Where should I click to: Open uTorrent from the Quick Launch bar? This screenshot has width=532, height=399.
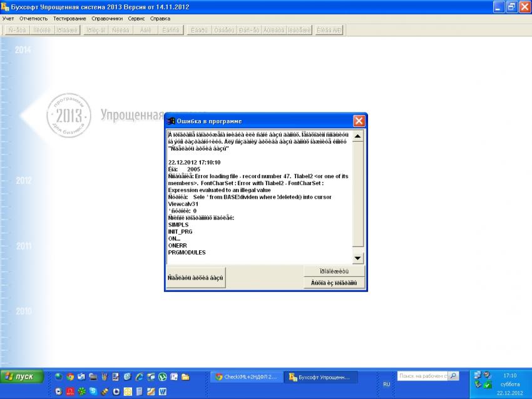click(163, 377)
